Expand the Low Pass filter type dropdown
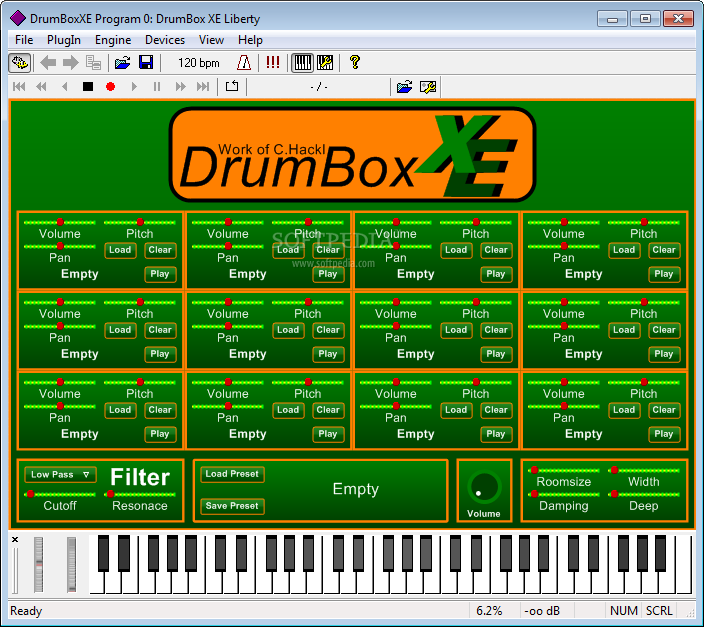The width and height of the screenshot is (704, 627). point(60,474)
